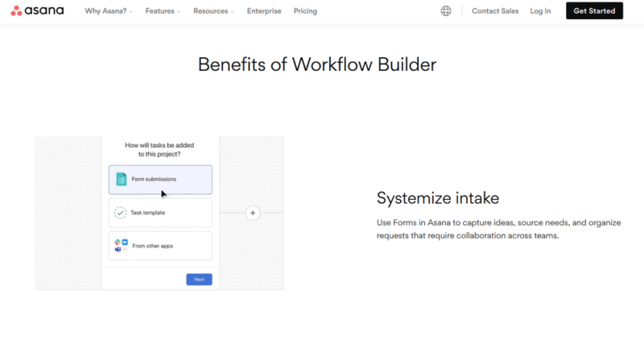Click the Task template checkmark icon
644x348 pixels.
120,213
